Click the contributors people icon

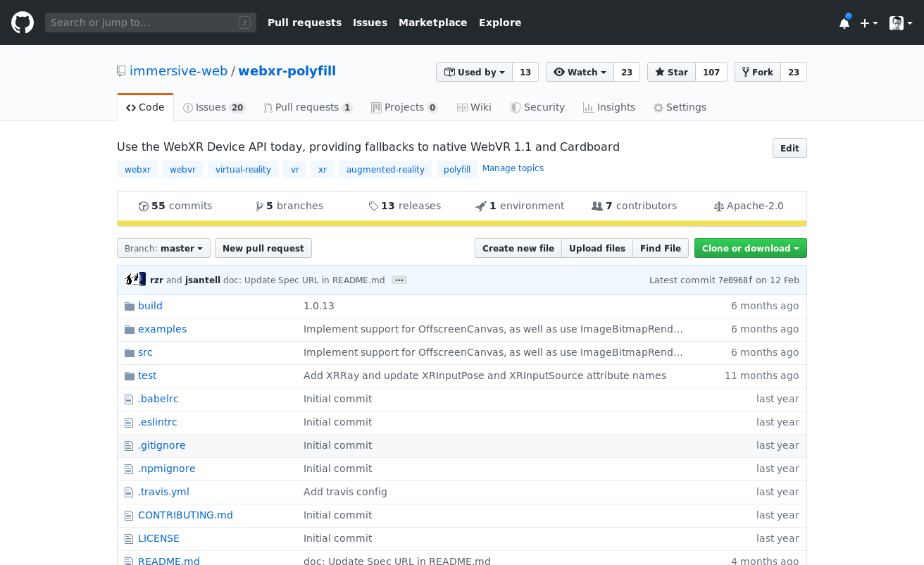click(597, 206)
